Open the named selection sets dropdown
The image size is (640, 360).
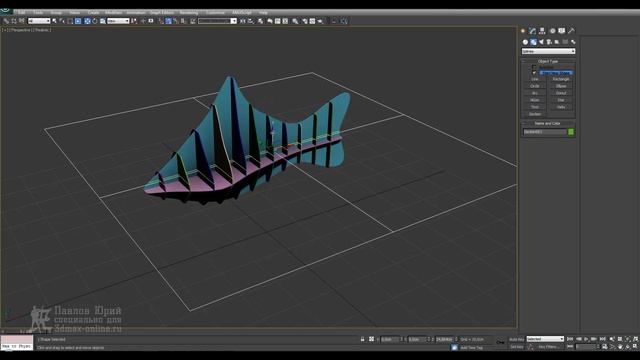(217, 21)
